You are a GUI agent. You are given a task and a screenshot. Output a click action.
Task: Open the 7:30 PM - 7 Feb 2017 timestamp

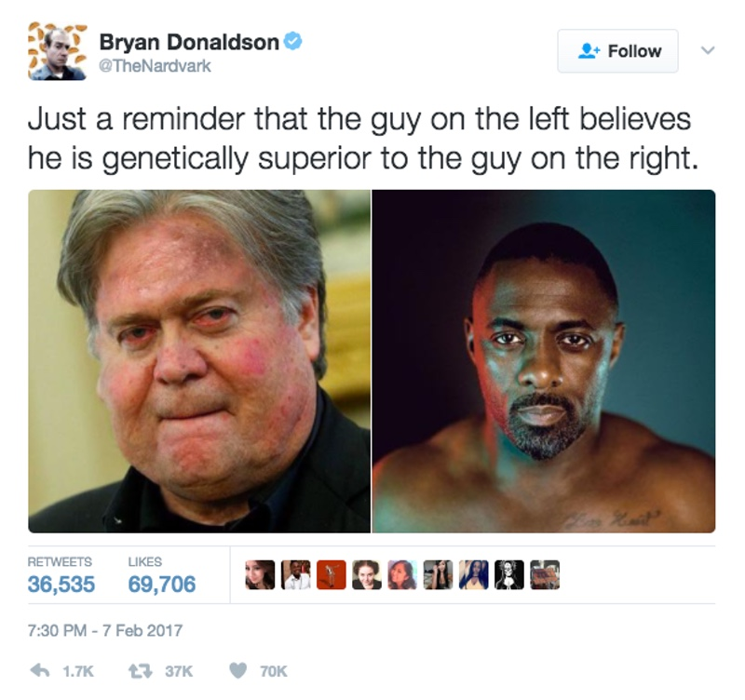105,630
